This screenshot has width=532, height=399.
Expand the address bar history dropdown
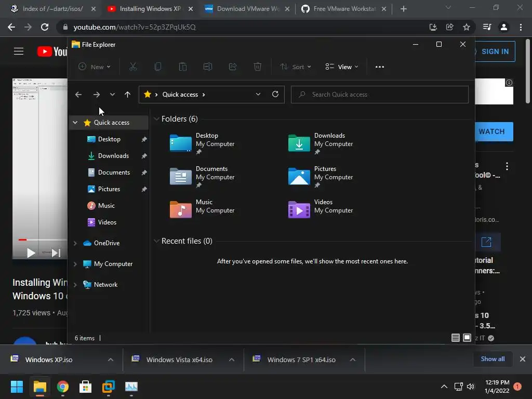(258, 95)
